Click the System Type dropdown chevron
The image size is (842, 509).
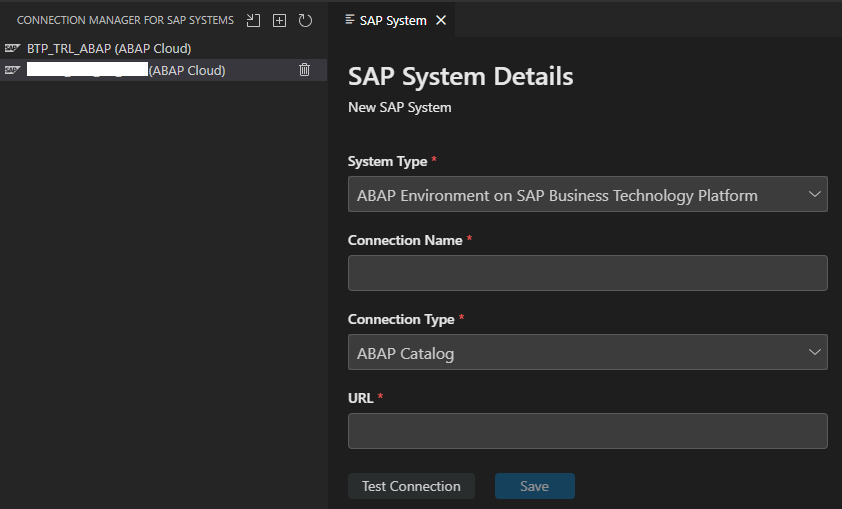point(815,194)
